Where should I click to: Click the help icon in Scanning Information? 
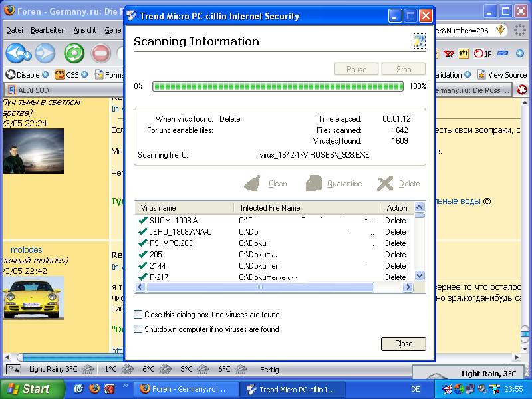pos(420,41)
